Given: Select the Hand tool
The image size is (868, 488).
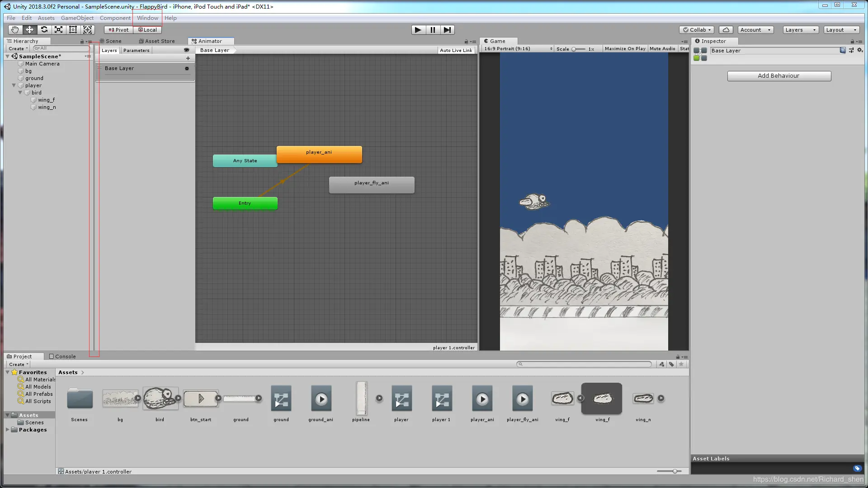Looking at the screenshot, I should [15, 30].
